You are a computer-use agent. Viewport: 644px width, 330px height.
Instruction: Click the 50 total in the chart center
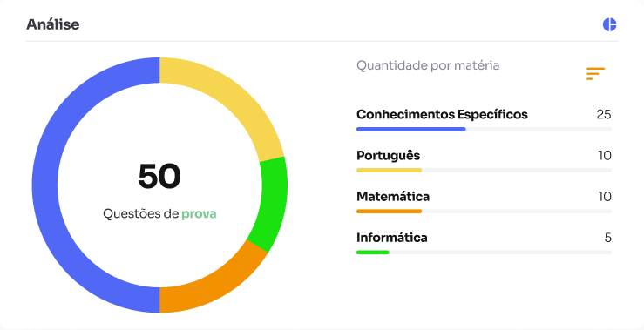click(159, 176)
